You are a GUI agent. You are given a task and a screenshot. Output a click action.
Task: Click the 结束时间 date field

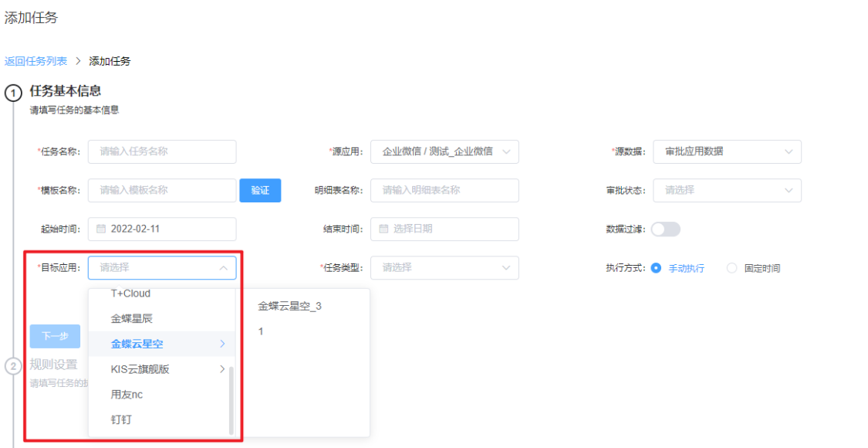(x=444, y=229)
